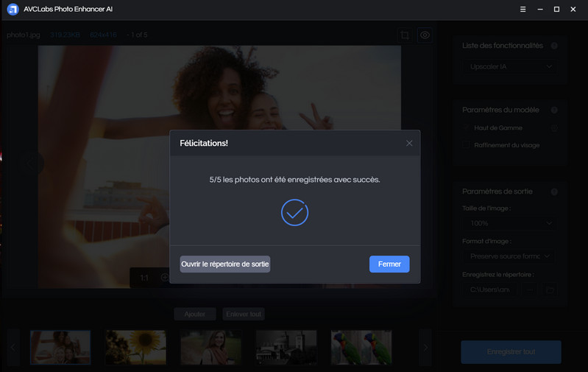588x372 pixels.
Task: Click help icon beside Paramètres de sortie
Action: click(554, 192)
